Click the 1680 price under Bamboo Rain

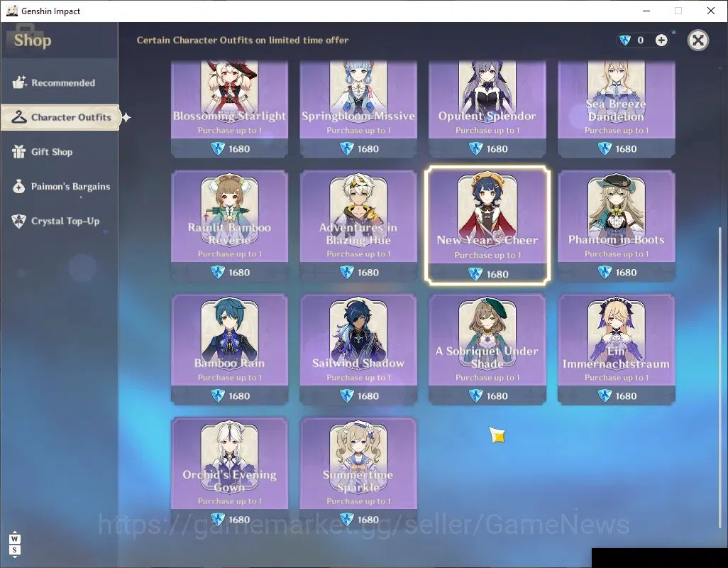pyautogui.click(x=239, y=396)
